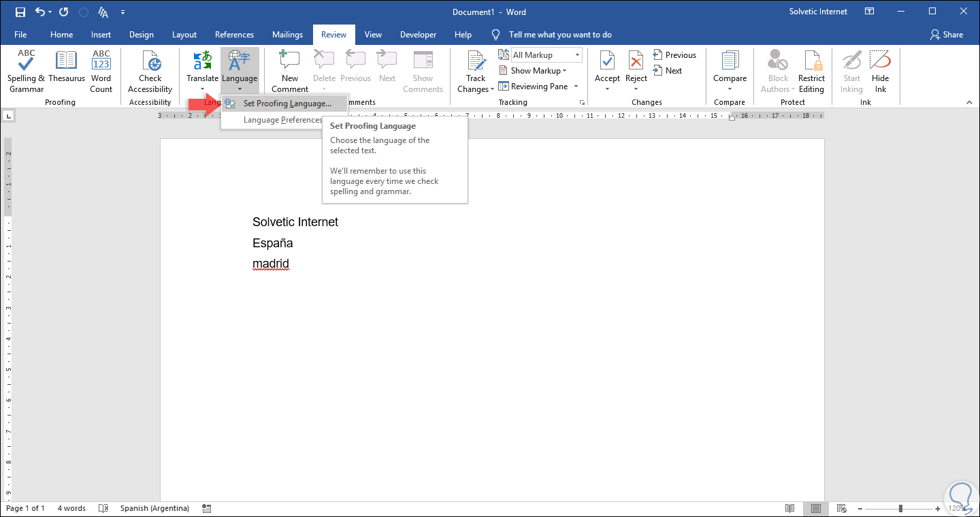
Task: Click the Delete comment icon
Action: tap(324, 60)
